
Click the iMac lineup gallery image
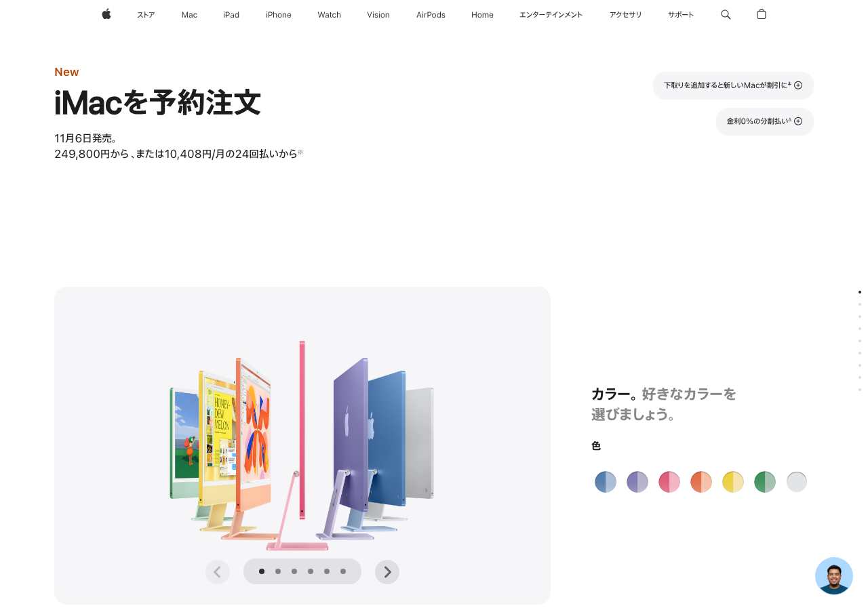(302, 445)
